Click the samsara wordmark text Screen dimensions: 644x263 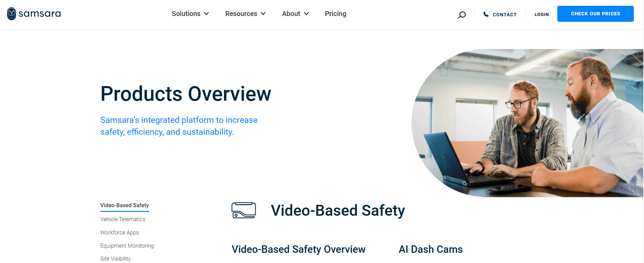[39, 14]
